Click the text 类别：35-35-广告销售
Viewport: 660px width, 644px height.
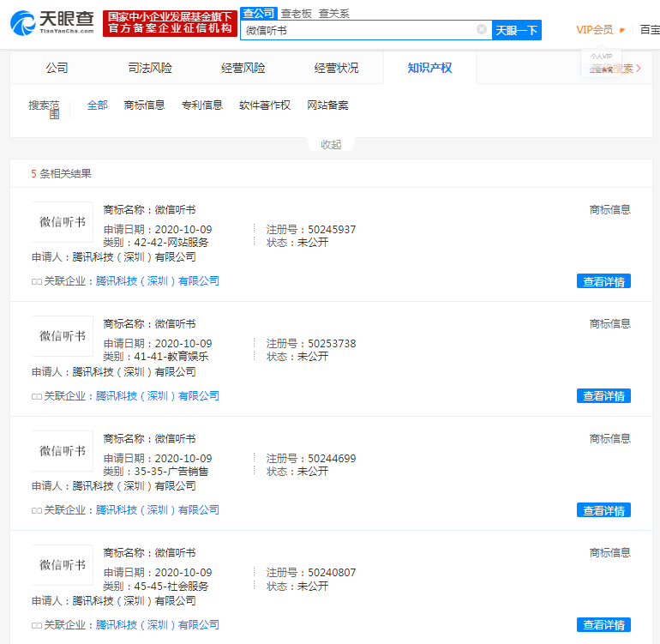tap(156, 472)
